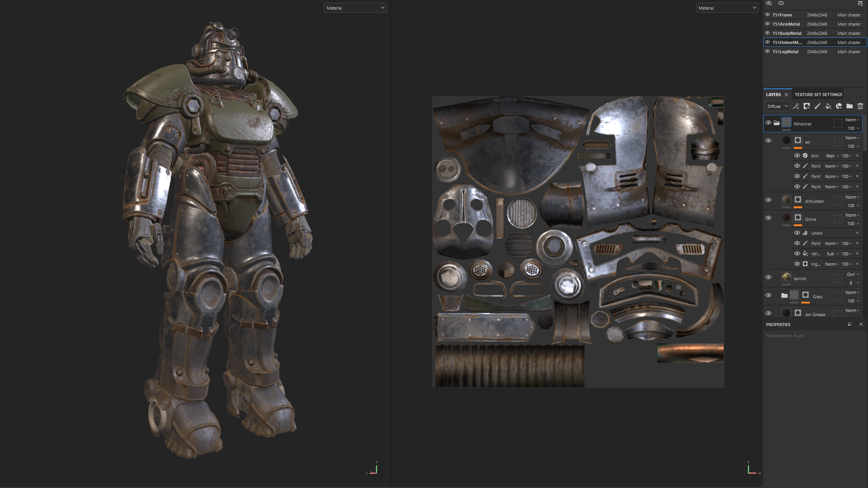The width and height of the screenshot is (868, 488).
Task: Click T51BodyMetal Main shader label
Action: [x=849, y=33]
